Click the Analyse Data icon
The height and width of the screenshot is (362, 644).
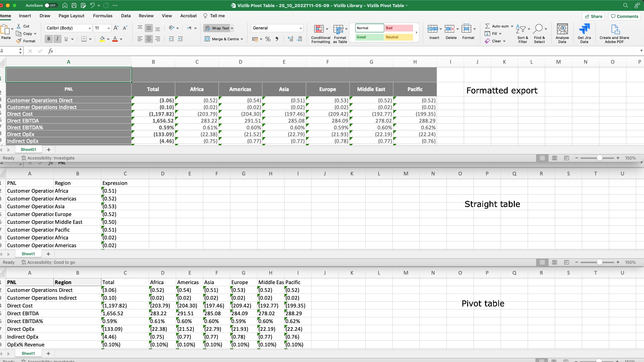562,29
